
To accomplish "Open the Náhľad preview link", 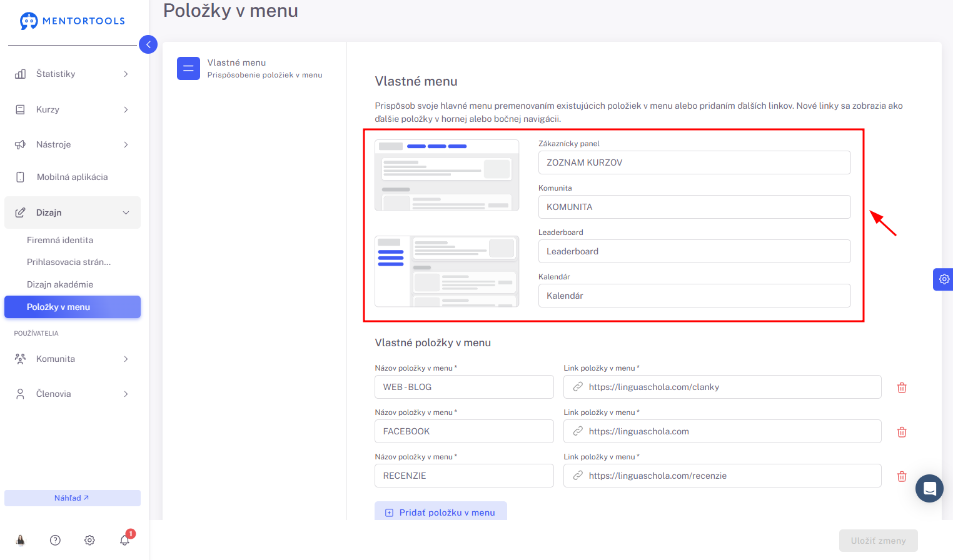I will pyautogui.click(x=73, y=498).
